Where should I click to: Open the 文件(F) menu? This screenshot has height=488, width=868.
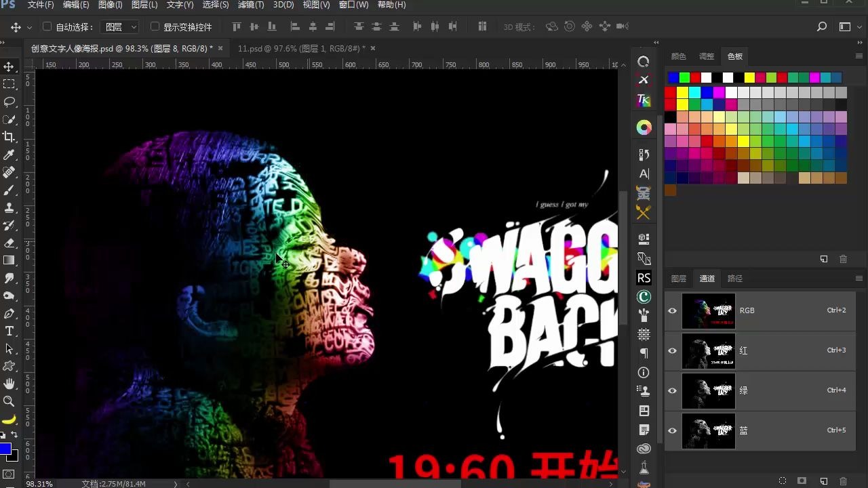41,5
